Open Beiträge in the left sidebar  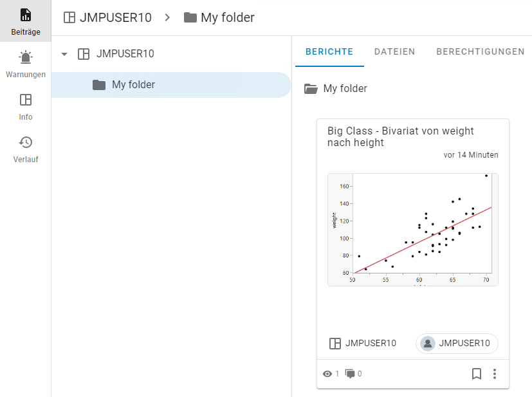point(26,21)
